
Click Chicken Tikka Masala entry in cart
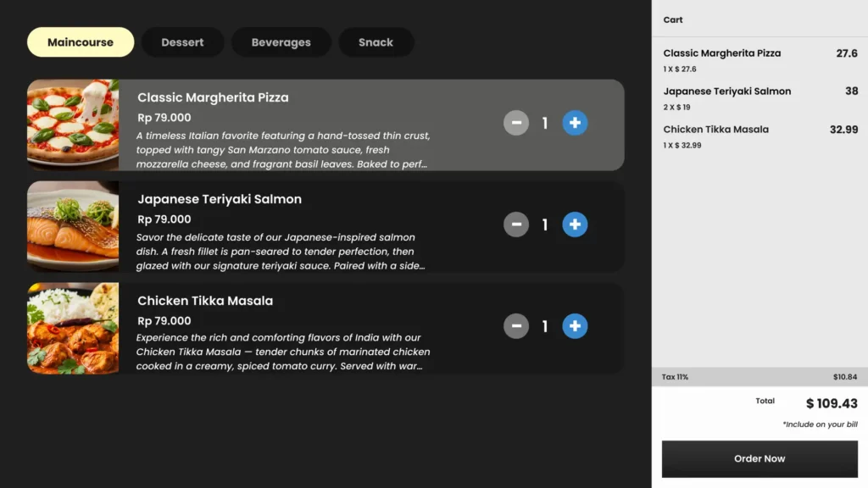(x=716, y=130)
